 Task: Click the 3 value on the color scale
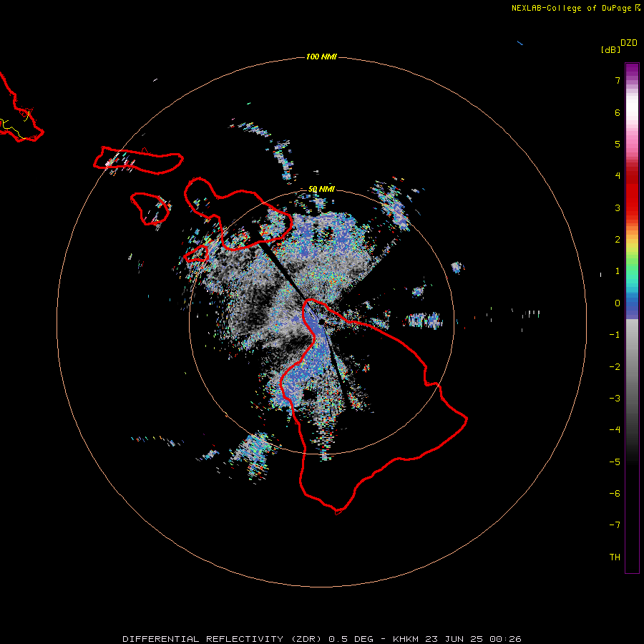[618, 208]
